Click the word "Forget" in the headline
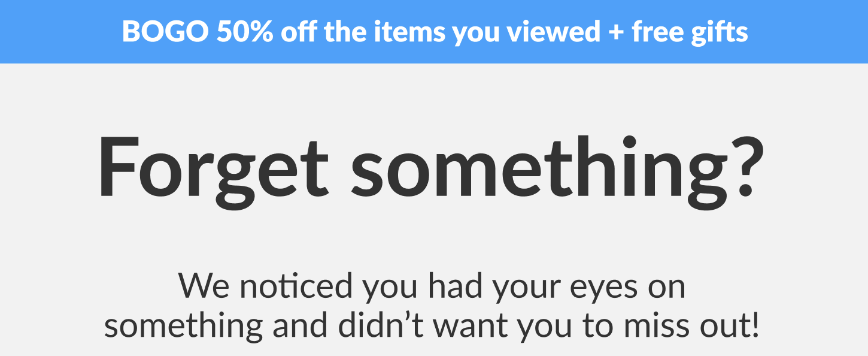 (213, 169)
